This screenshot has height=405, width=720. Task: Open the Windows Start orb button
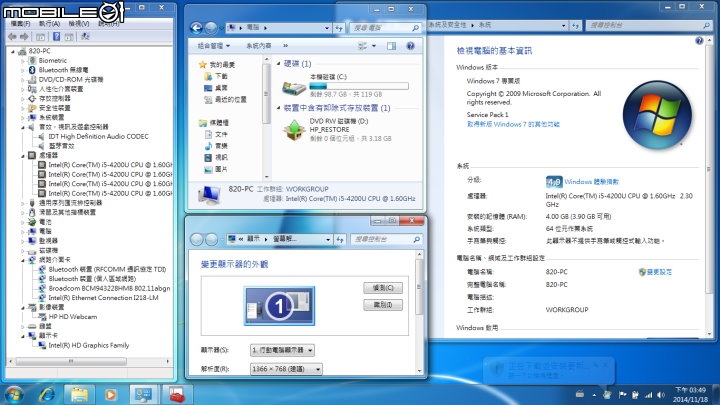tap(14, 394)
